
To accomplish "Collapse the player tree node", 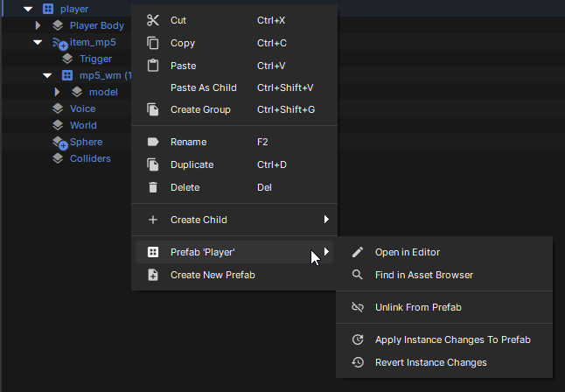I will pyautogui.click(x=28, y=9).
